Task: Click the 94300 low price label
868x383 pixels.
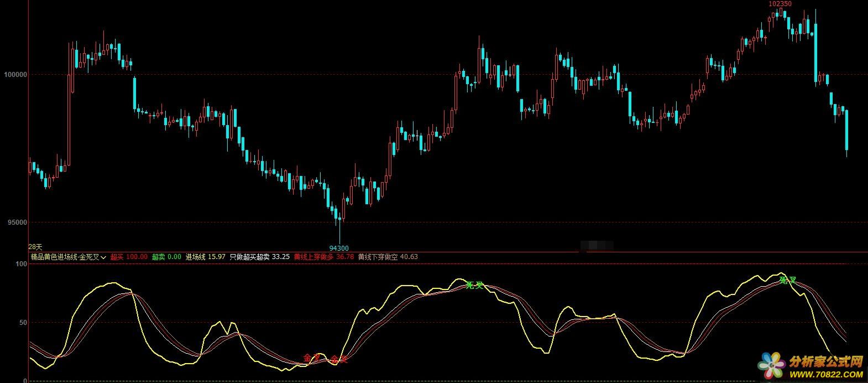Action: point(339,249)
